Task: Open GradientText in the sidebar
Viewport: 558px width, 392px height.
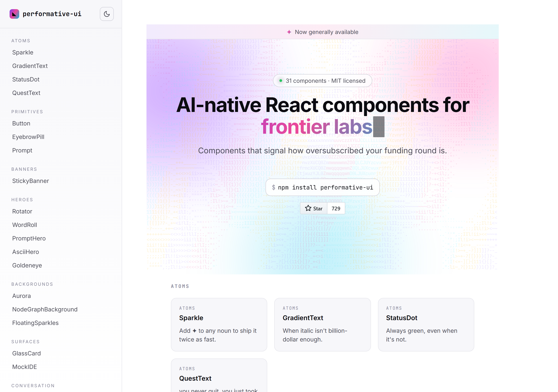Action: pos(30,66)
